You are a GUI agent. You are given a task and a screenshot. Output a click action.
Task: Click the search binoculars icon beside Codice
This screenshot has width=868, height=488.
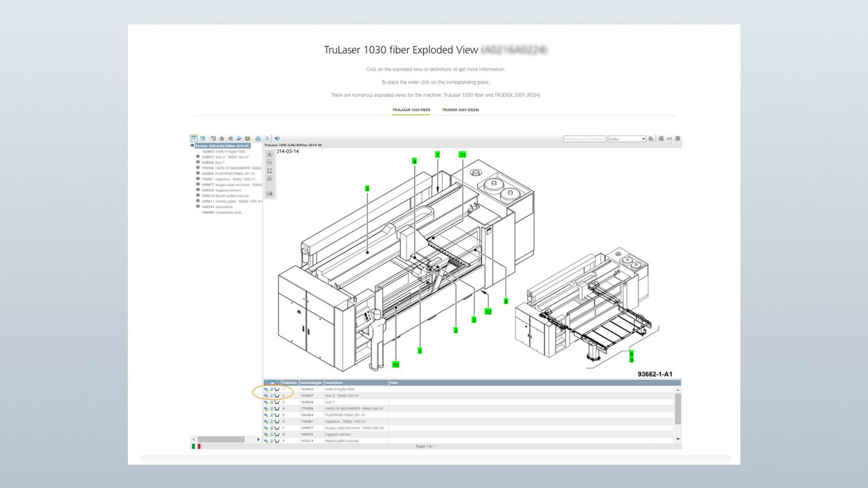coord(651,139)
